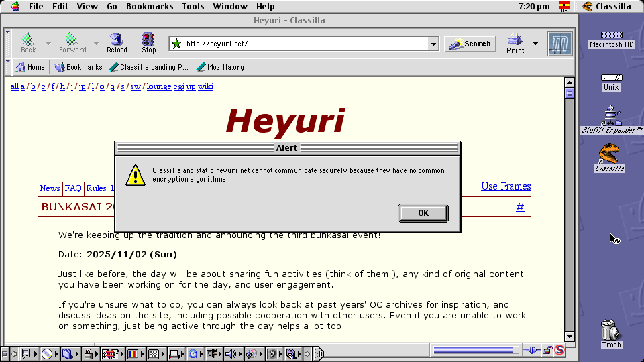Open the printer selector control strip module
Image resolution: width=644 pixels, height=362 pixels.
click(174, 354)
